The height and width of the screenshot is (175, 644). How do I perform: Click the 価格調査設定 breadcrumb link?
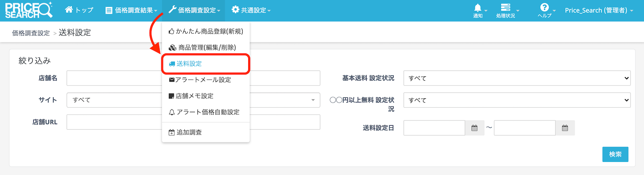point(31,33)
